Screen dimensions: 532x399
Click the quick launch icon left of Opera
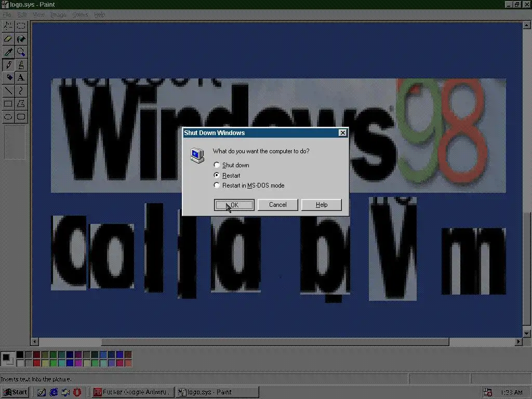pyautogui.click(x=65, y=392)
